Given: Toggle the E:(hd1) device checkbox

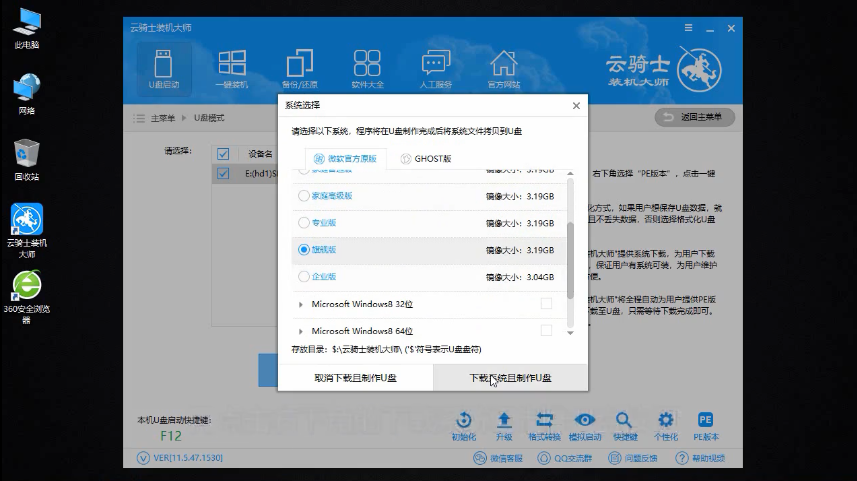Looking at the screenshot, I should pos(223,173).
